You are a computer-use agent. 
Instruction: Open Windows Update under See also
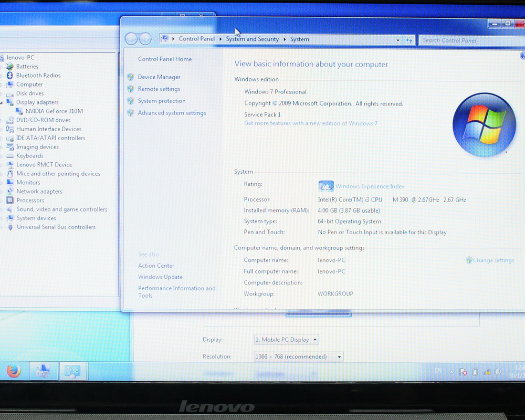(160, 277)
